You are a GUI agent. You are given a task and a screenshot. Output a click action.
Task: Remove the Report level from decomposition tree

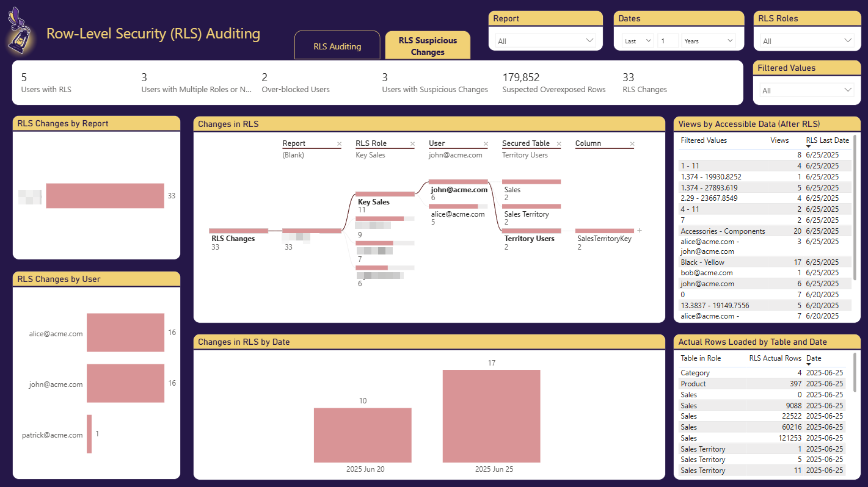tap(339, 144)
